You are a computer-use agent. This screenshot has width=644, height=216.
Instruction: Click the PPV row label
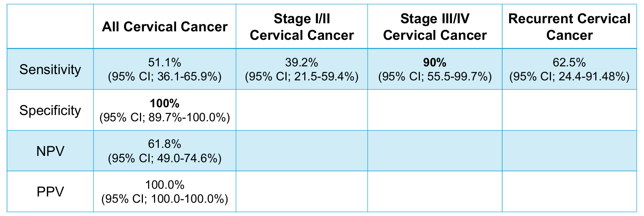tap(50, 192)
